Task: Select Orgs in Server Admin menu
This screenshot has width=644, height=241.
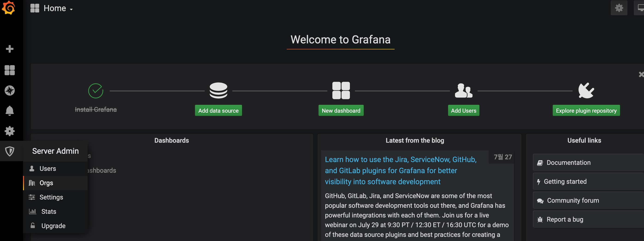Action: [55, 183]
